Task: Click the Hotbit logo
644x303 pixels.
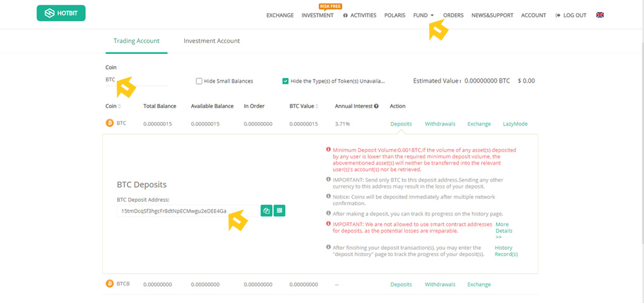Action: click(x=61, y=13)
